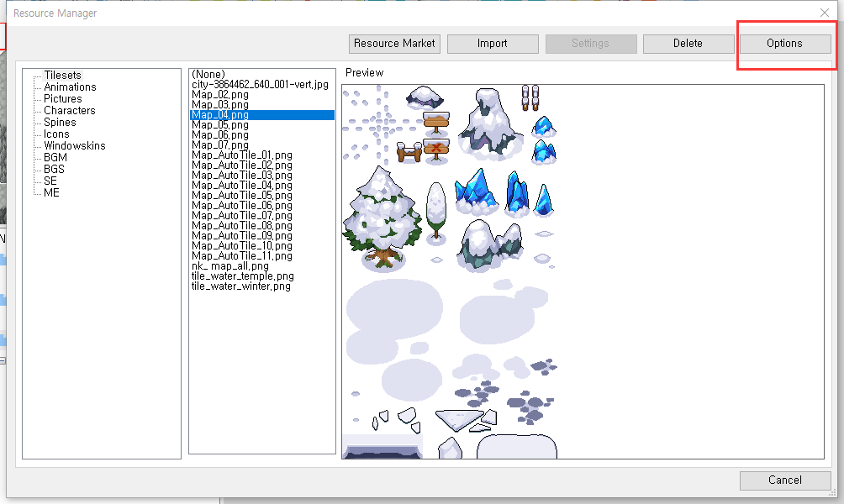This screenshot has height=504, width=844.
Task: Cancel the Resource Manager dialog
Action: tap(784, 480)
